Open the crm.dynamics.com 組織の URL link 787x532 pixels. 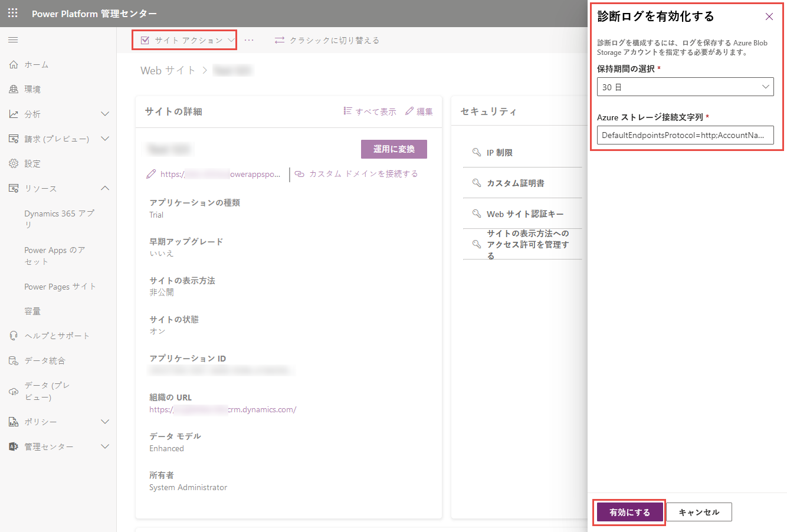222,409
